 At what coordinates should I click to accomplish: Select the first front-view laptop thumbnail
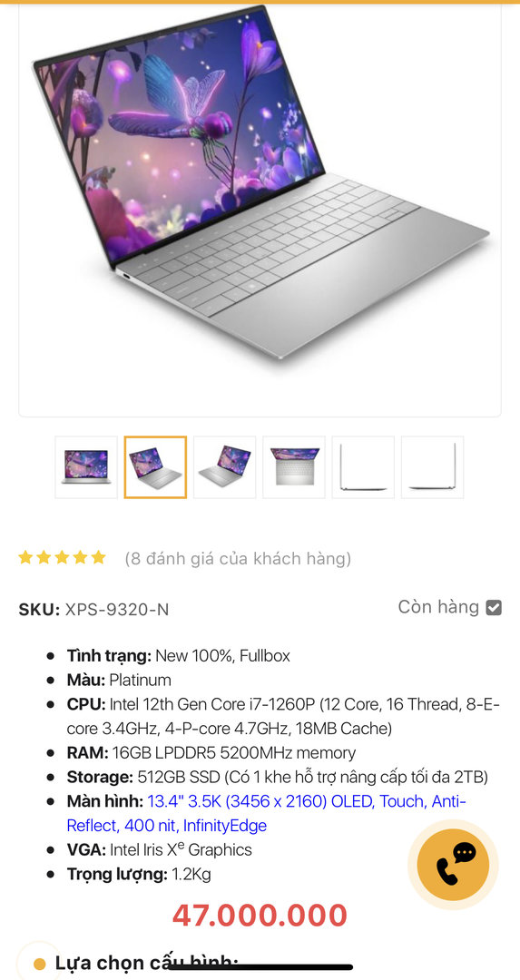coord(86,467)
